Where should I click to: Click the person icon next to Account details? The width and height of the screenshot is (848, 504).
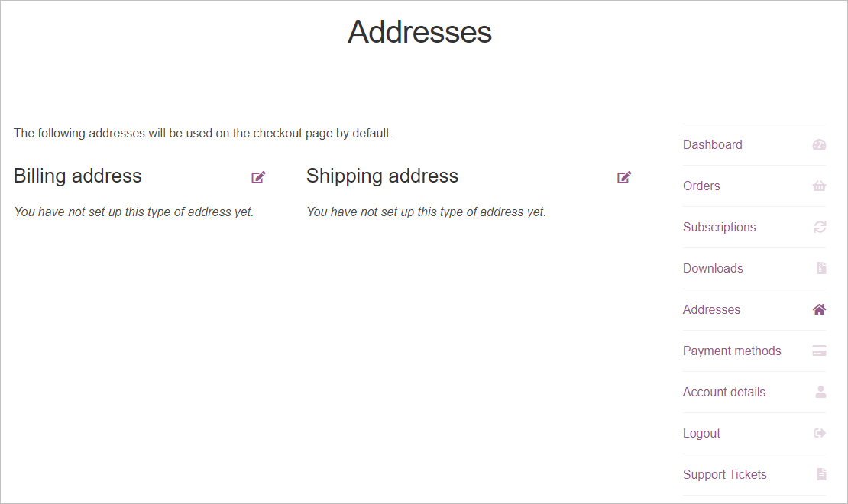(819, 392)
